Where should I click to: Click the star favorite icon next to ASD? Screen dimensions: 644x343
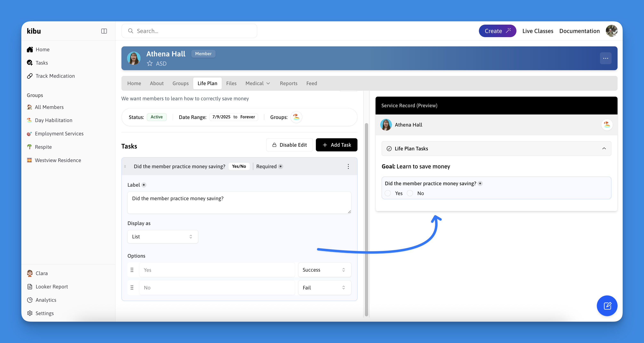150,64
